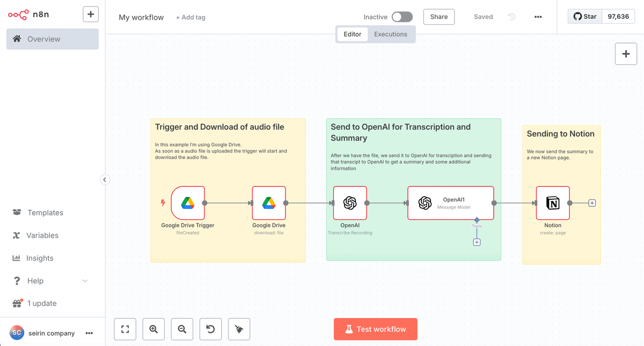Click the 97,636 star count
This screenshot has height=346, width=644.
click(x=618, y=17)
